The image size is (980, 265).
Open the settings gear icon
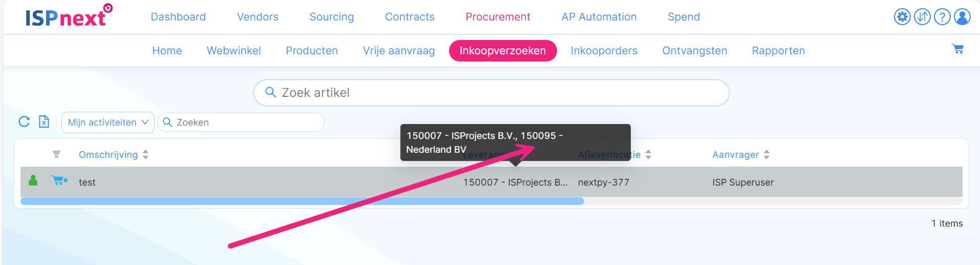click(902, 17)
